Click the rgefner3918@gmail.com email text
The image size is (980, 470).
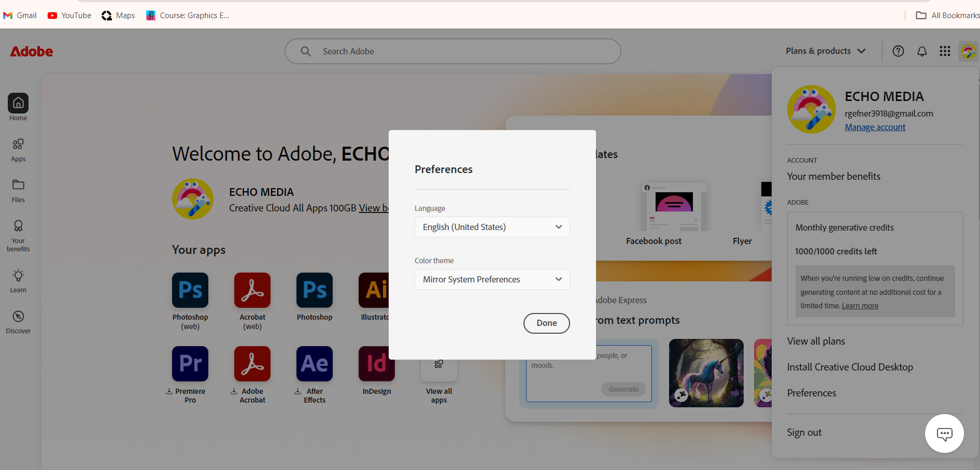(x=889, y=113)
